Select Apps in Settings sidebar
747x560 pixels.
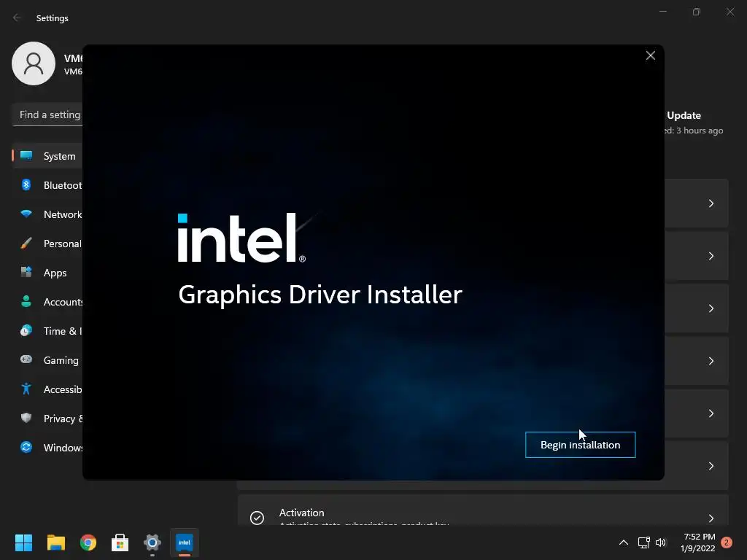[x=47, y=273]
